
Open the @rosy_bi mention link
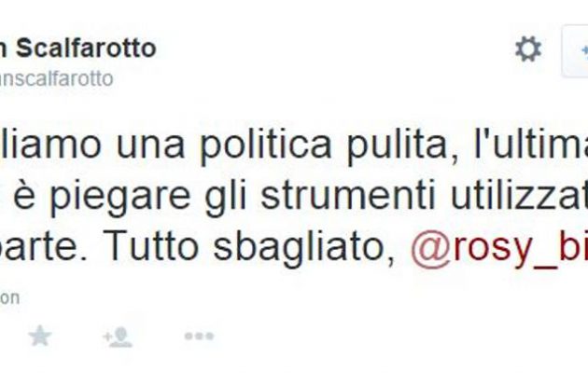pyautogui.click(x=499, y=247)
